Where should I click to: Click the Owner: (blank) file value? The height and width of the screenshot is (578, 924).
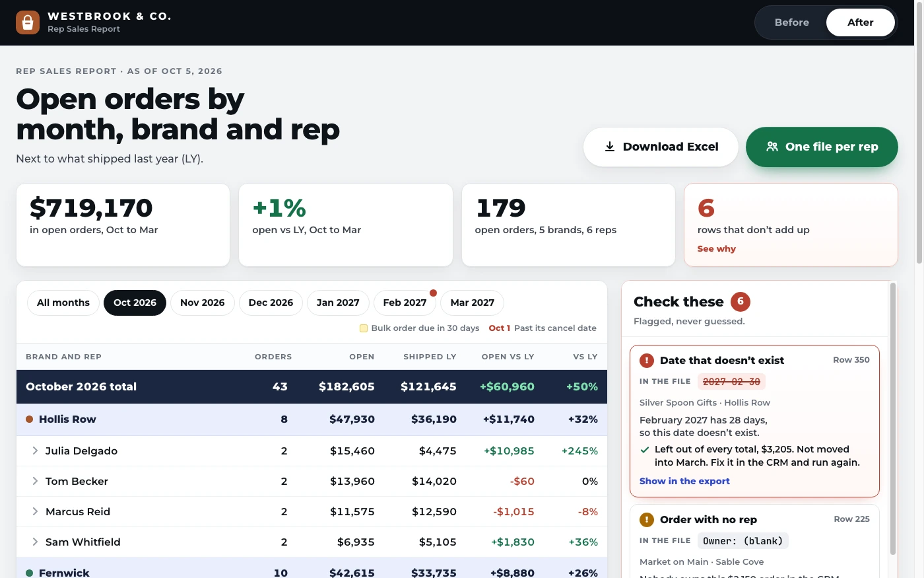pyautogui.click(x=742, y=541)
